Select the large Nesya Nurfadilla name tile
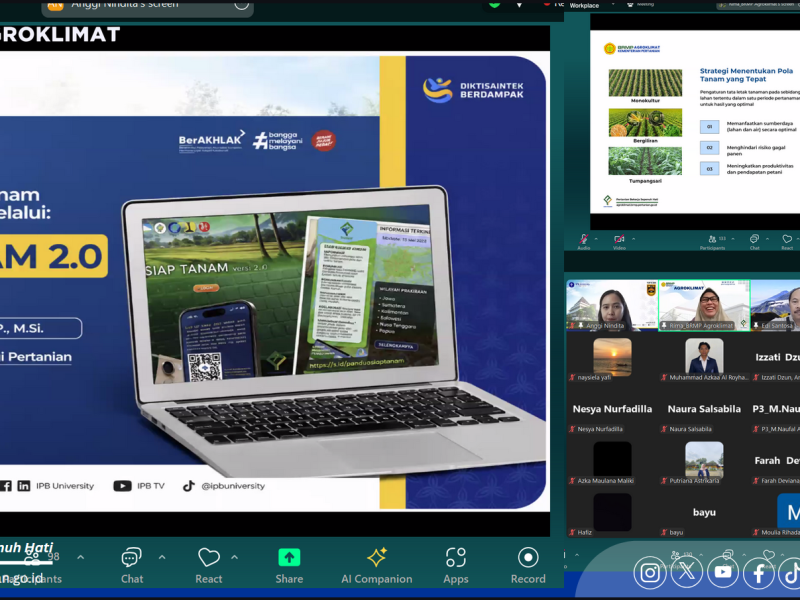This screenshot has width=800, height=600. (x=612, y=409)
